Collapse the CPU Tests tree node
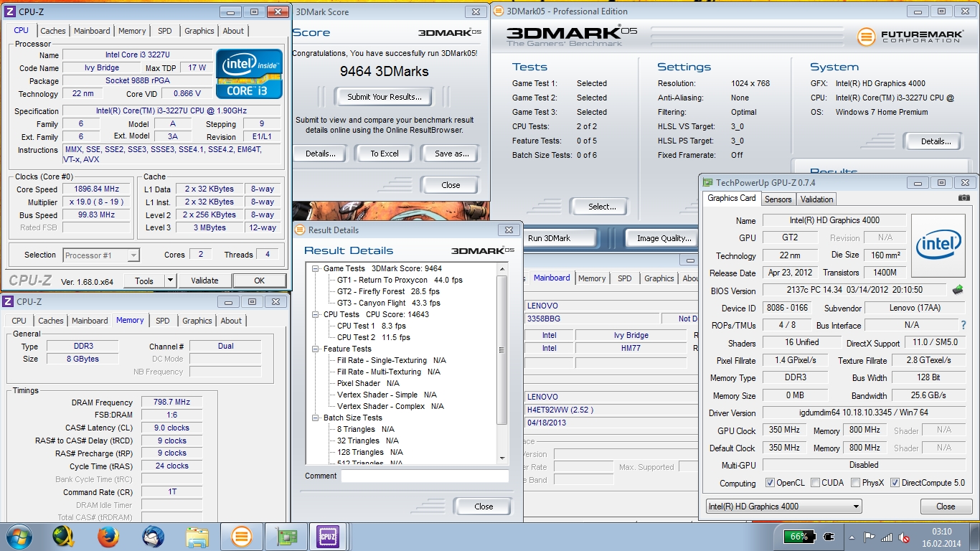Viewport: 980px width, 551px height. tap(316, 314)
